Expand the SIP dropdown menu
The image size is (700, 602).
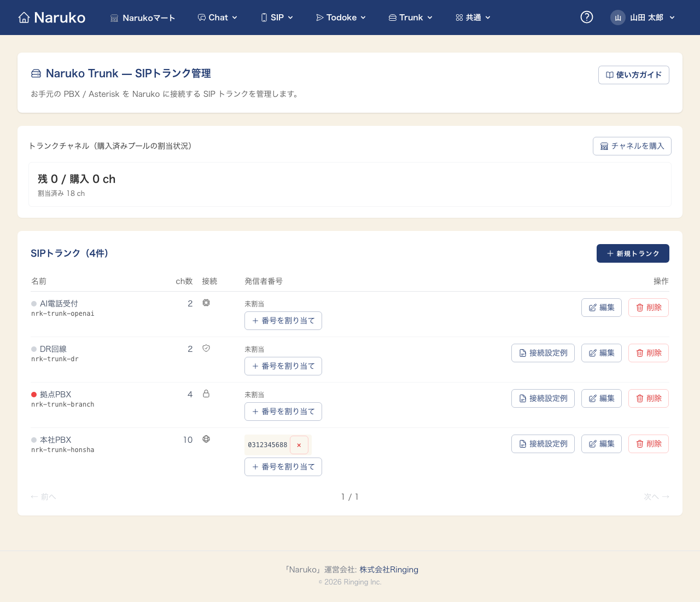click(277, 18)
